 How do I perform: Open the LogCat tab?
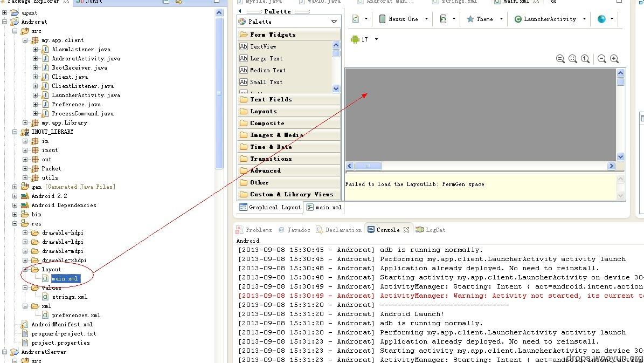[435, 230]
